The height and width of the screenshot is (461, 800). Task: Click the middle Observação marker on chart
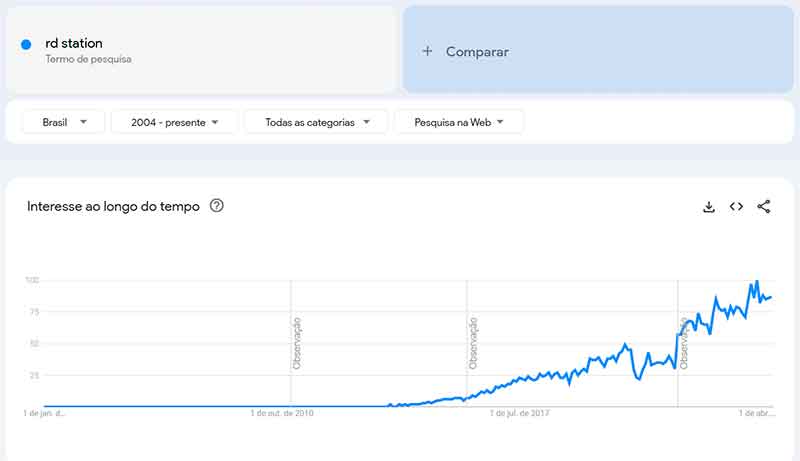click(x=472, y=343)
